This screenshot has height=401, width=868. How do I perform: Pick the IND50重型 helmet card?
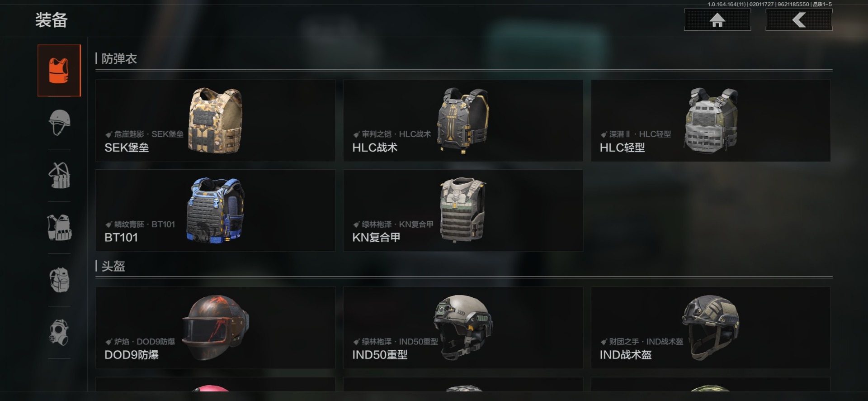point(463,328)
